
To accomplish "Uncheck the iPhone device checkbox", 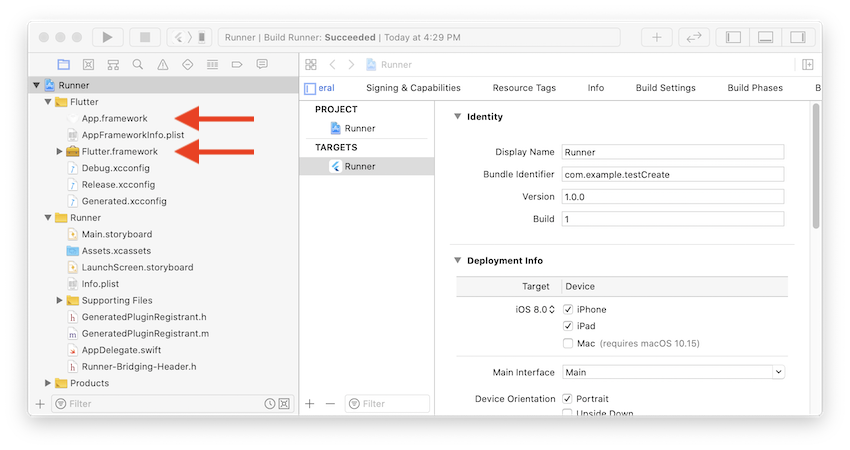I will pos(568,310).
